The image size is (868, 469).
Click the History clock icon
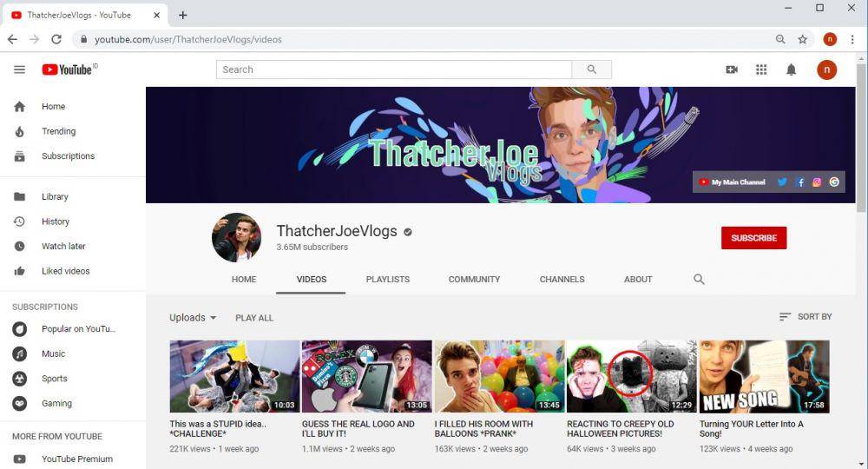tap(19, 221)
